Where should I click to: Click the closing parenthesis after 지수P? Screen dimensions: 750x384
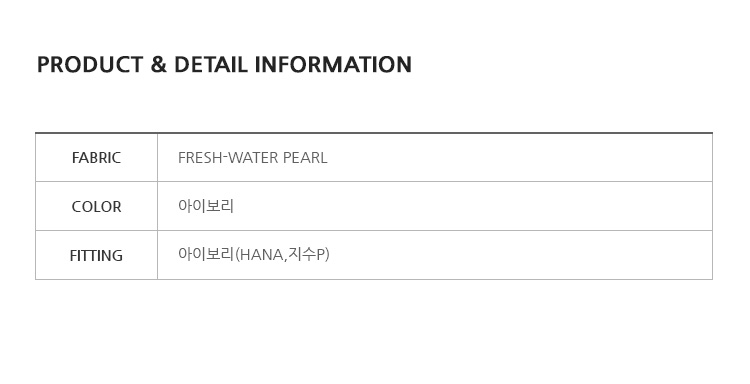tap(327, 254)
